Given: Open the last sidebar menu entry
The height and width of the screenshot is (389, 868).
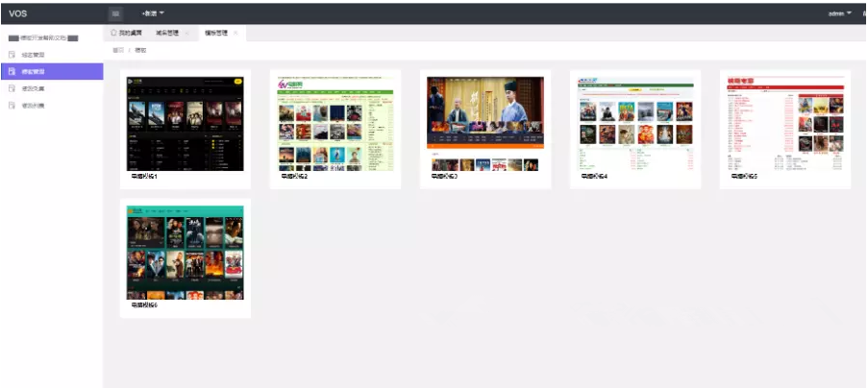Looking at the screenshot, I should 52,105.
